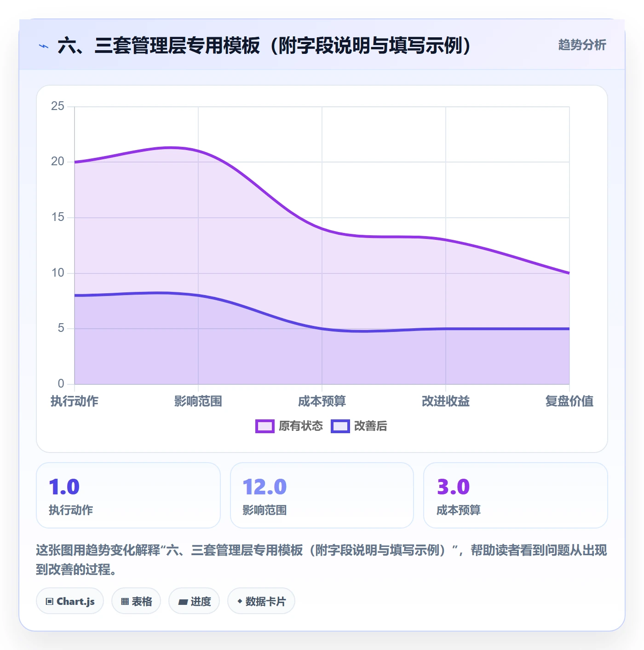Viewport: 644px width, 650px height.
Task: Click the blue 改善后 line at 复盘价值
Action: pyautogui.click(x=569, y=329)
